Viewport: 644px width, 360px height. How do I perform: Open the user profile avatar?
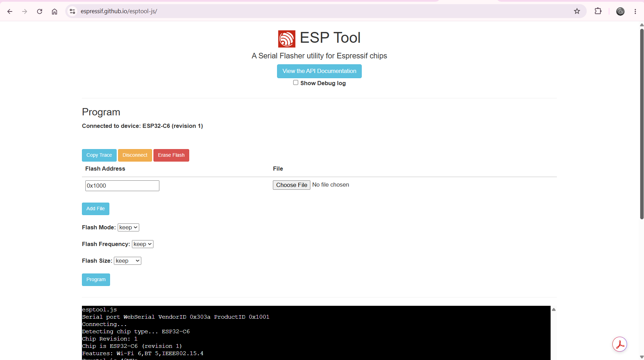(x=620, y=11)
